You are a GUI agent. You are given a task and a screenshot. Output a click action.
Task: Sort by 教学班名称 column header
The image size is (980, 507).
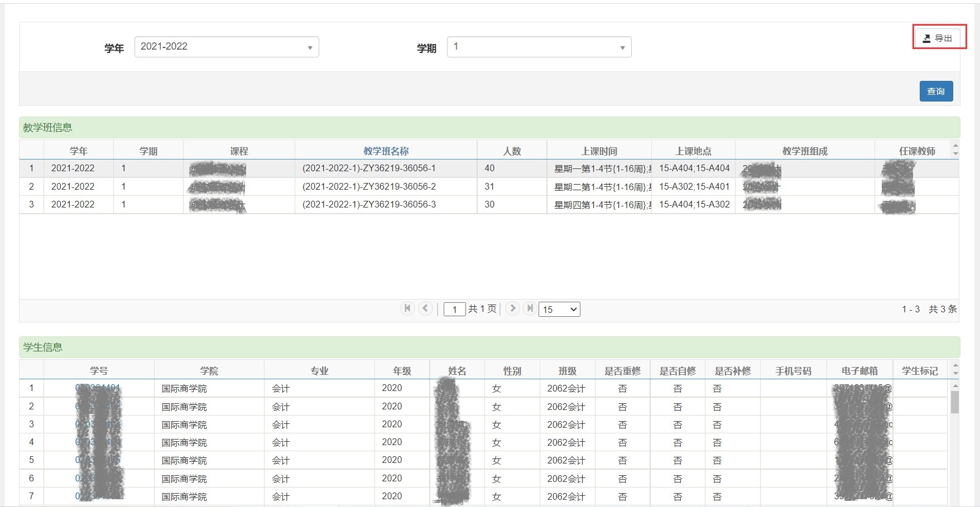pyautogui.click(x=386, y=151)
